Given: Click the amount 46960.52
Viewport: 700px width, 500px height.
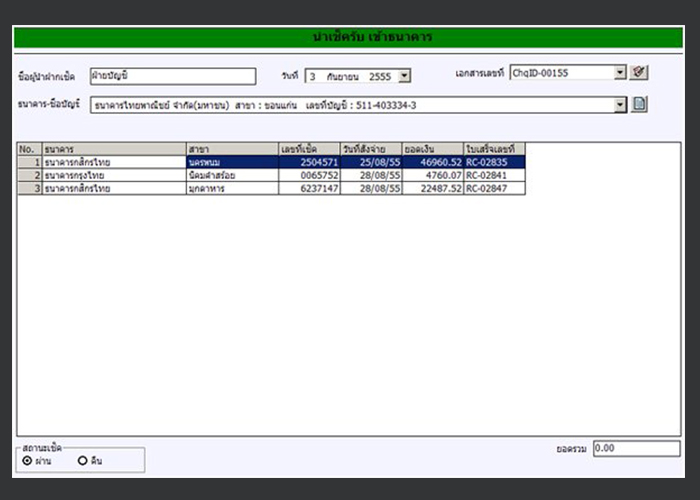Looking at the screenshot, I should click(x=433, y=162).
